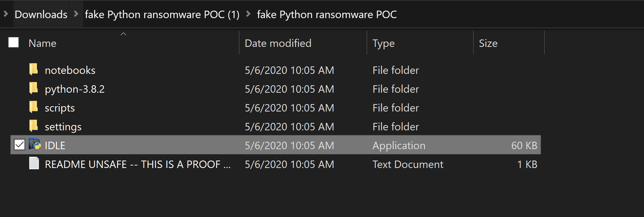Toggle the select-all checkbox in header

point(13,43)
